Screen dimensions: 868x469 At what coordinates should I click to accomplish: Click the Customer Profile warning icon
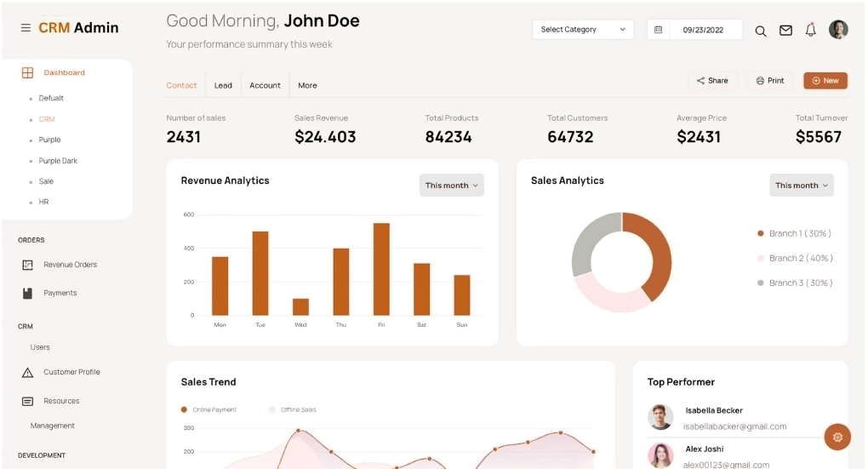coord(27,373)
